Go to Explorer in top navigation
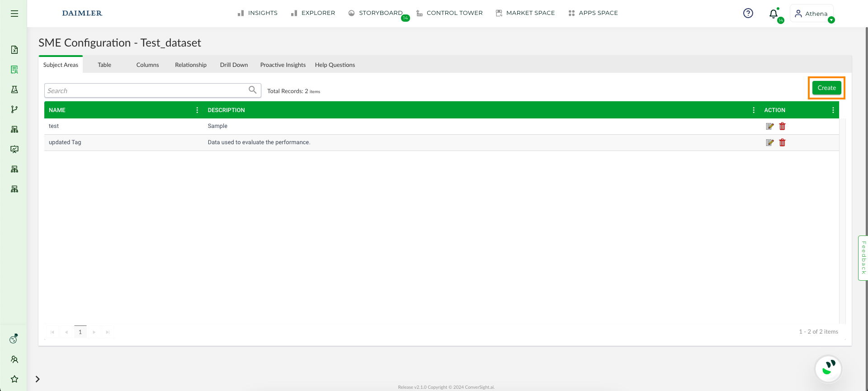 [313, 13]
